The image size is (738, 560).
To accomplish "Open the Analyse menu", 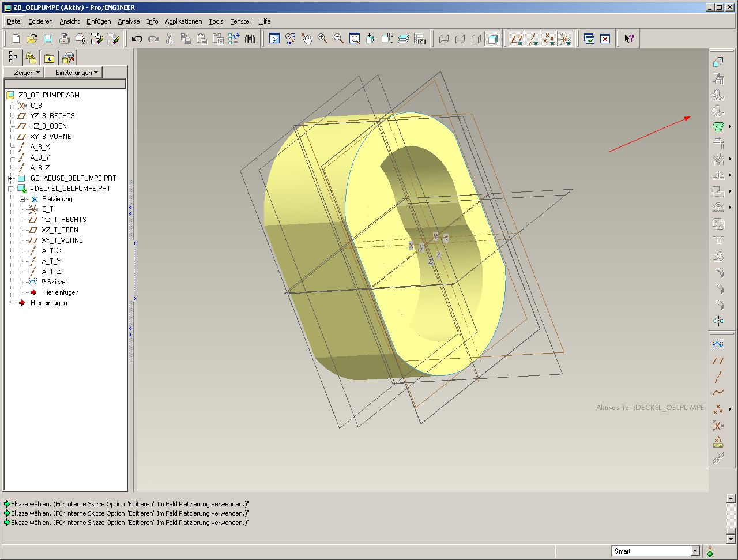I will (x=129, y=21).
